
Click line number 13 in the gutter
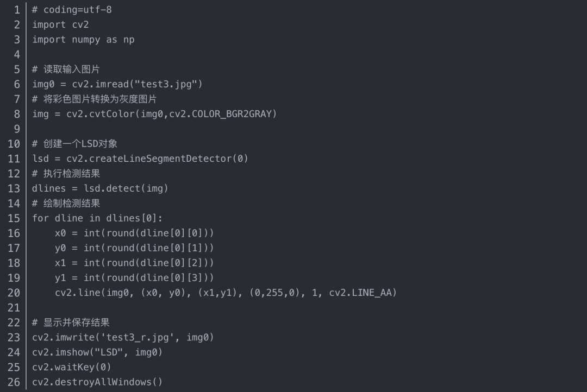(14, 188)
